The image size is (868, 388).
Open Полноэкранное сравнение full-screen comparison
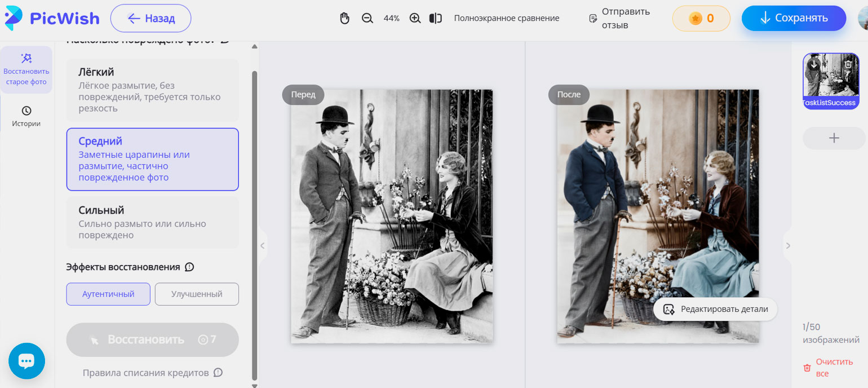pos(507,18)
